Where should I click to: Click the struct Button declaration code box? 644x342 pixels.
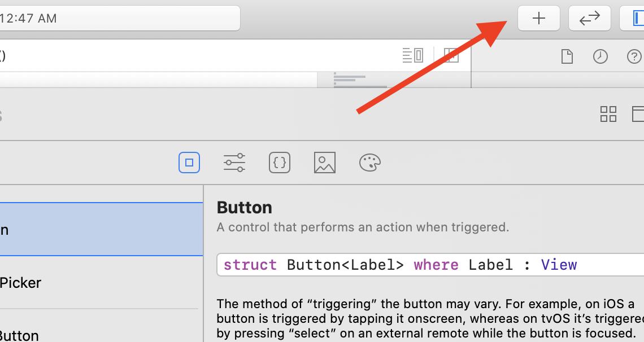[429, 265]
